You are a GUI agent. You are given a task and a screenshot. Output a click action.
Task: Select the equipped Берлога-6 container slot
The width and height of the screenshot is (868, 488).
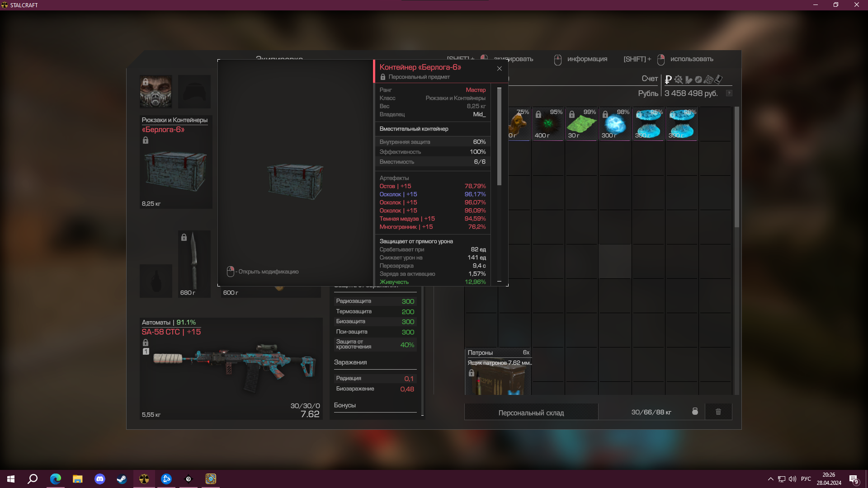pyautogui.click(x=176, y=162)
